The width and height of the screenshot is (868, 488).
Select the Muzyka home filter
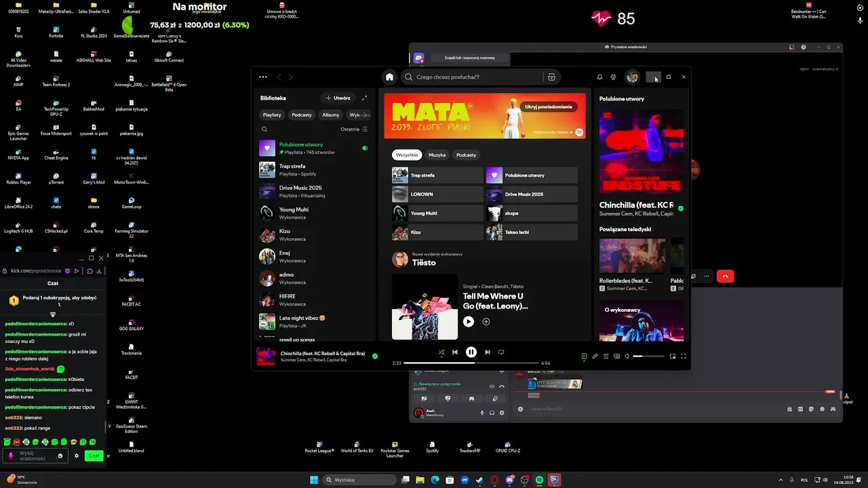[x=437, y=155]
